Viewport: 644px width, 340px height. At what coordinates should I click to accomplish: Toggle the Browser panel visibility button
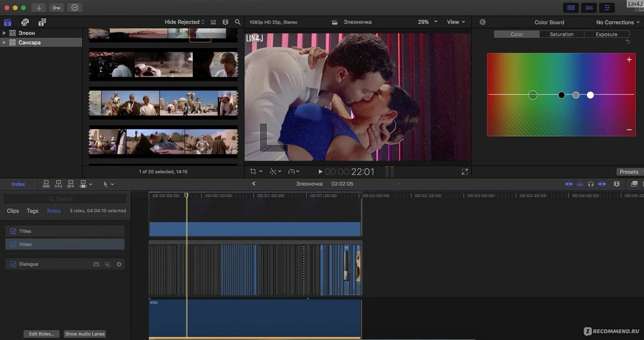coord(571,8)
